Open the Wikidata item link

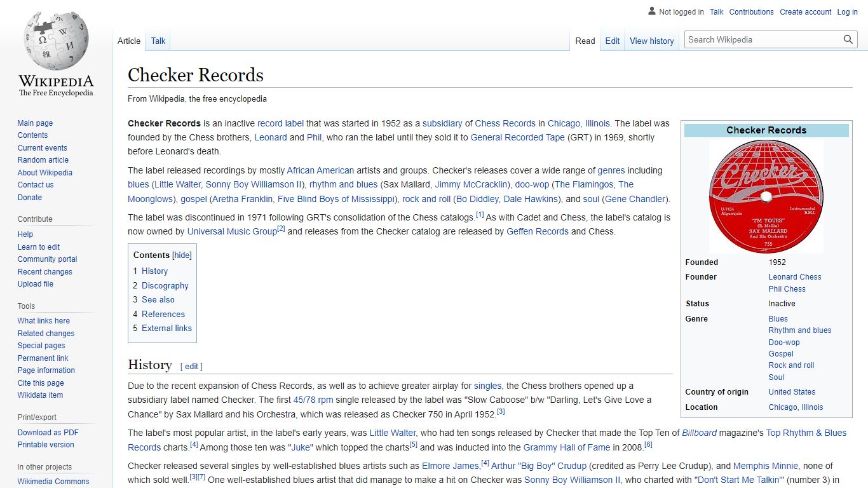pyautogui.click(x=40, y=395)
